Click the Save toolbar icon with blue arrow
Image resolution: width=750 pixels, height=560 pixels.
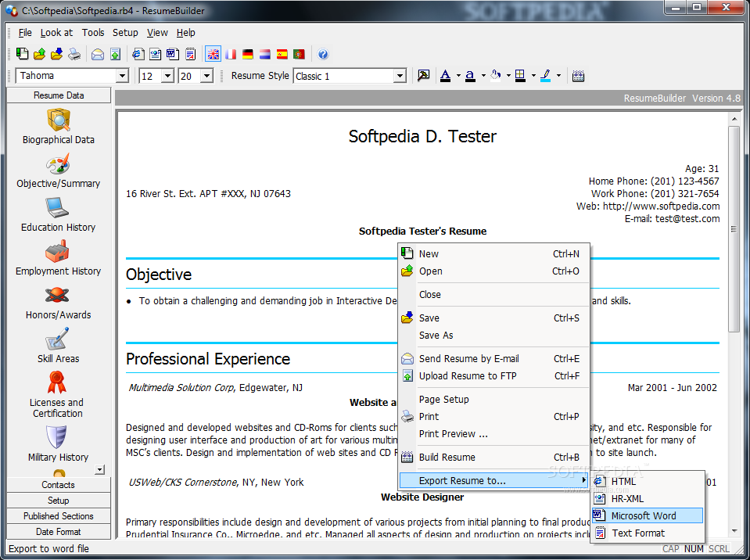coord(57,54)
